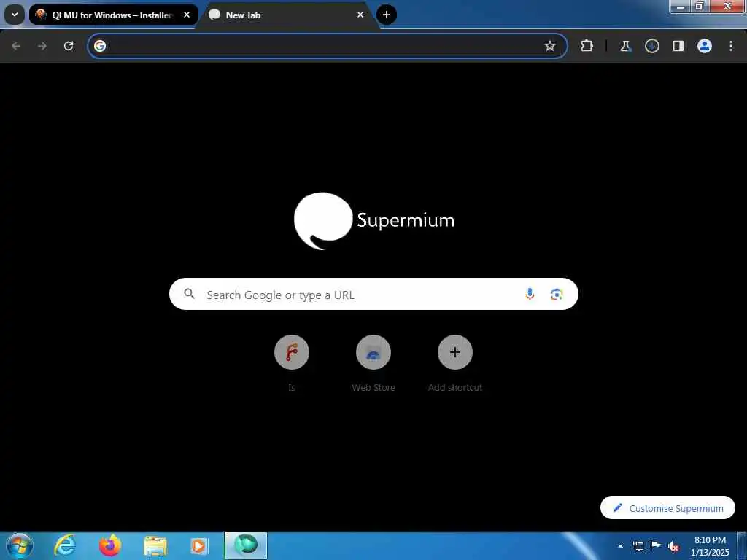Close the QEMU for Windows tab

[x=187, y=15]
